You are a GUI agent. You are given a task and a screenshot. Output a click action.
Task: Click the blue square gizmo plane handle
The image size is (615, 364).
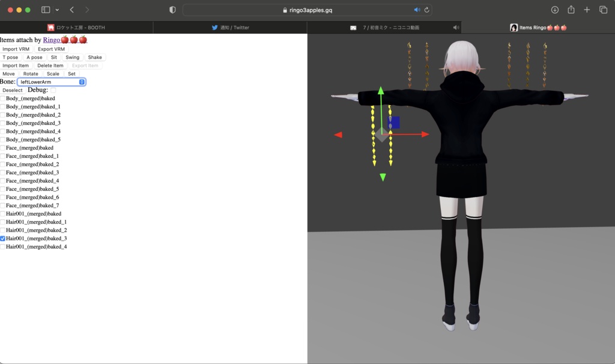[394, 123]
